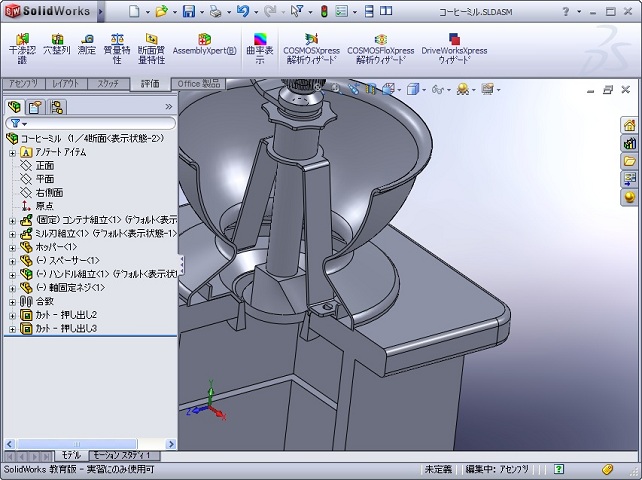
Task: Open the File Explorer task pane icon
Action: [x=629, y=161]
